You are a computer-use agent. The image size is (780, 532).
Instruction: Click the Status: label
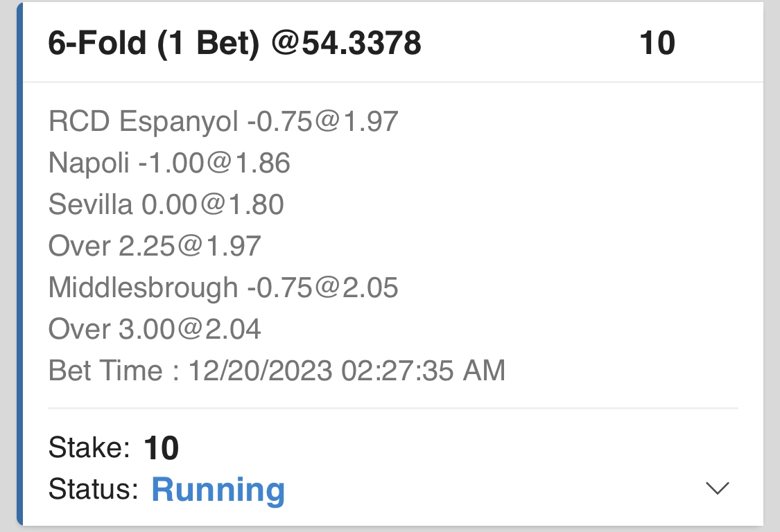[x=94, y=489]
